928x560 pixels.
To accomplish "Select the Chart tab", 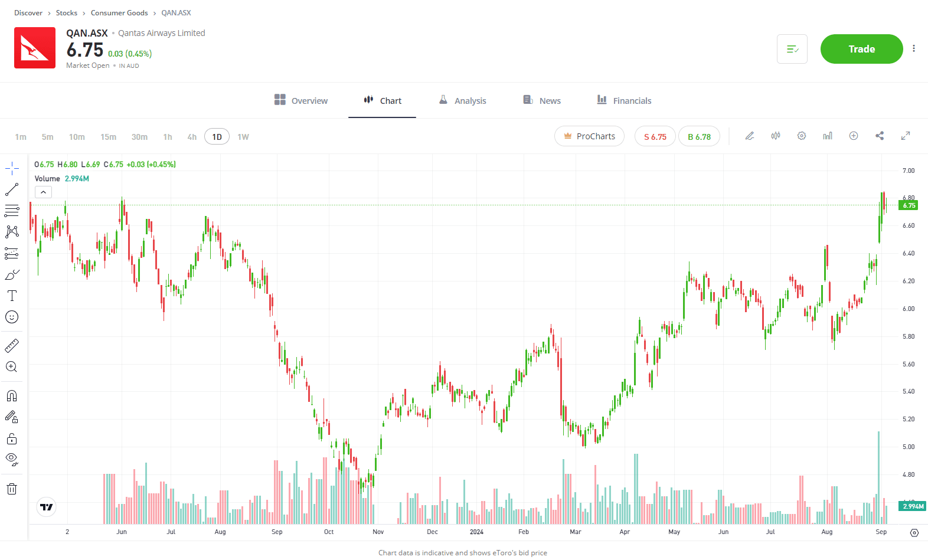I will coord(383,100).
